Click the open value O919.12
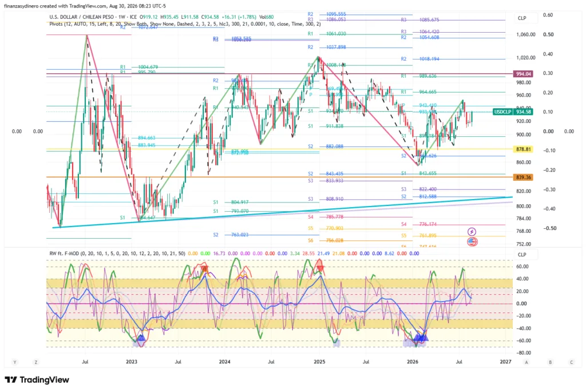The width and height of the screenshot is (586, 392). point(149,17)
